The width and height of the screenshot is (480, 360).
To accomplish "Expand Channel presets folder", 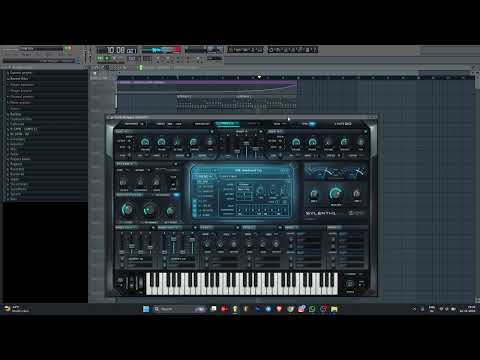I will pos(22,97).
